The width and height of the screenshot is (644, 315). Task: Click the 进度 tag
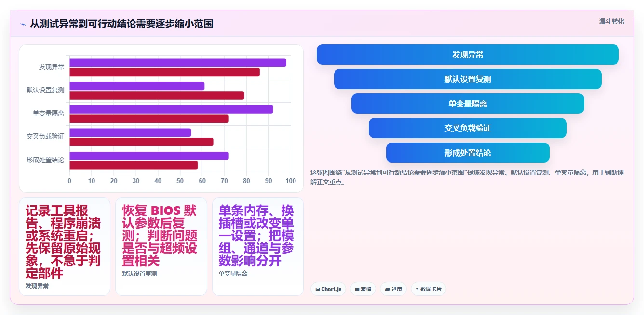click(x=393, y=289)
